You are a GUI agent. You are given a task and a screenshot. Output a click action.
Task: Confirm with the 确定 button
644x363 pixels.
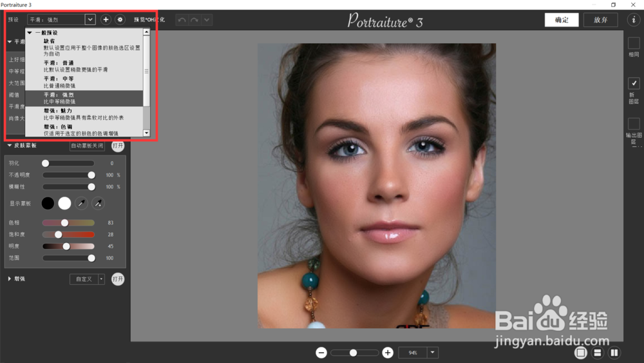click(562, 20)
